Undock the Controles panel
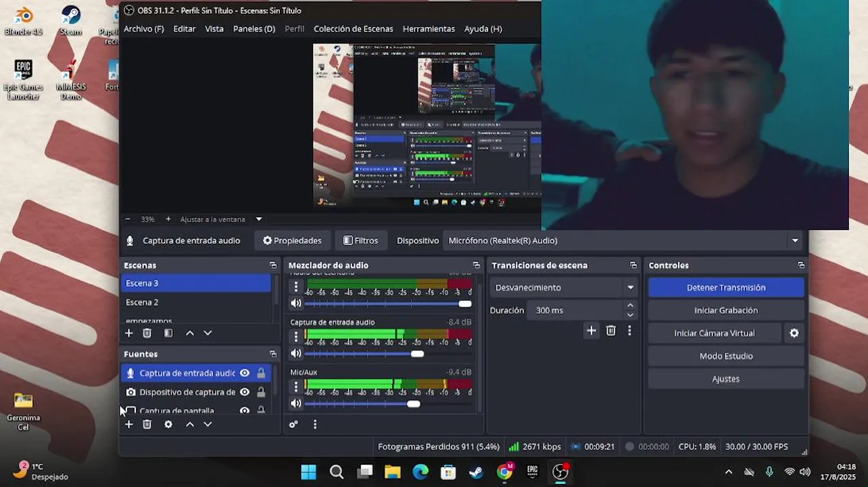Viewport: 868px width, 487px height. [x=801, y=265]
